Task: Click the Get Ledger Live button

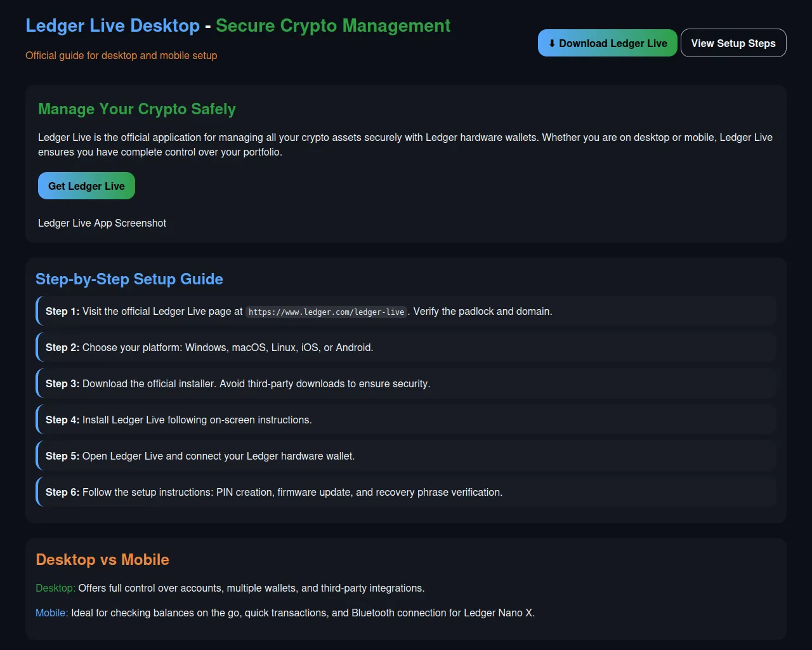Action: 86,186
